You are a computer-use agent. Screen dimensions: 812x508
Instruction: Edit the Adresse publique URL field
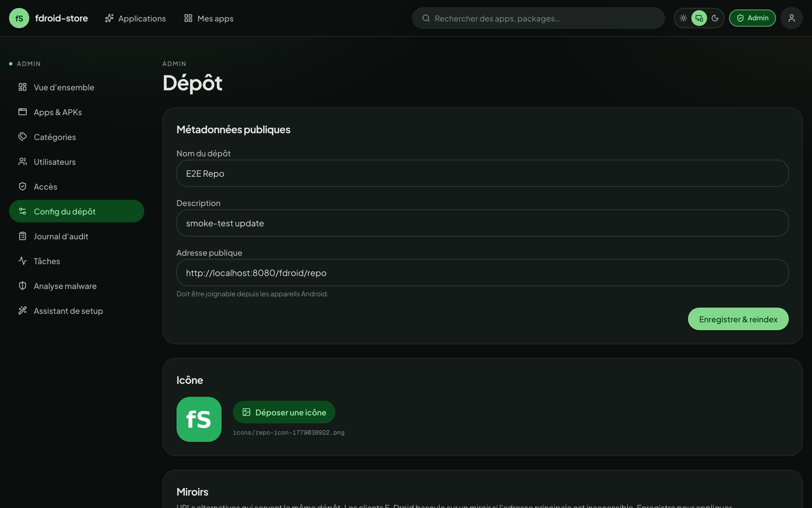point(482,273)
